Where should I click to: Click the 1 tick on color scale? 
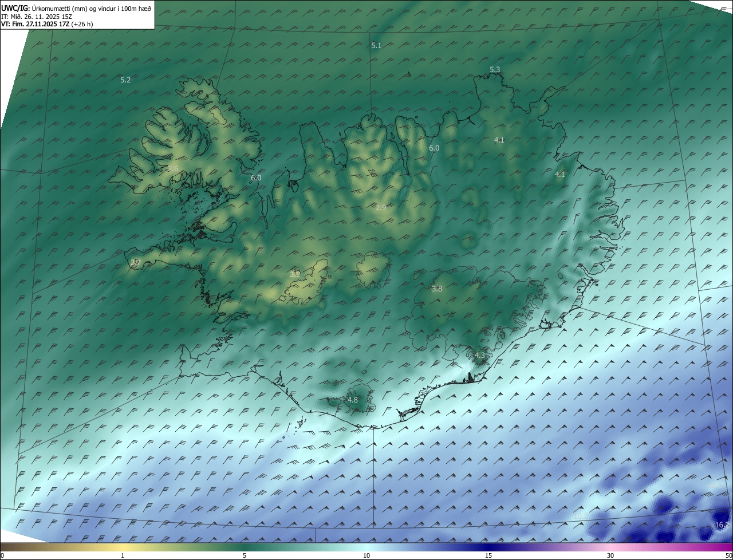click(123, 556)
